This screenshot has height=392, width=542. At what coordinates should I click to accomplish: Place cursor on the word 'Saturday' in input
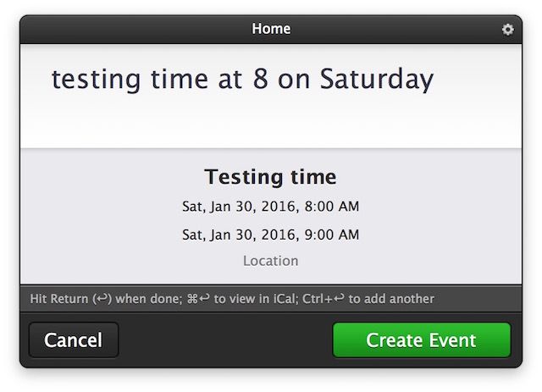[x=376, y=80]
